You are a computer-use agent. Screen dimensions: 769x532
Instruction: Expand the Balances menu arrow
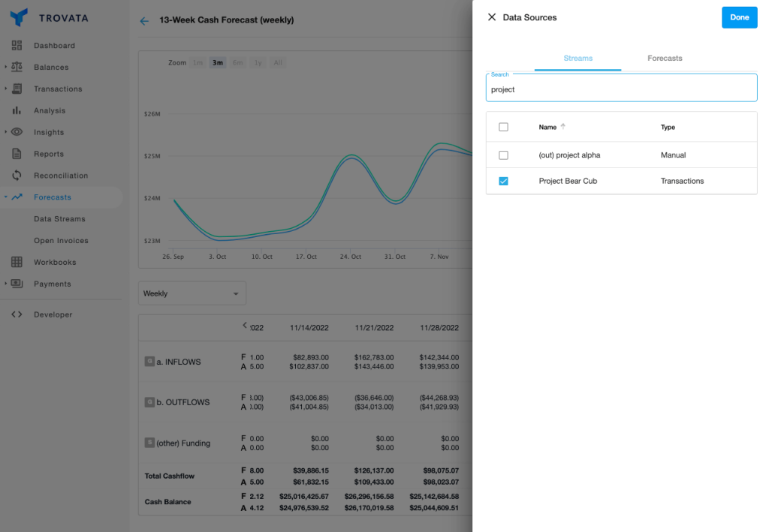(5, 67)
